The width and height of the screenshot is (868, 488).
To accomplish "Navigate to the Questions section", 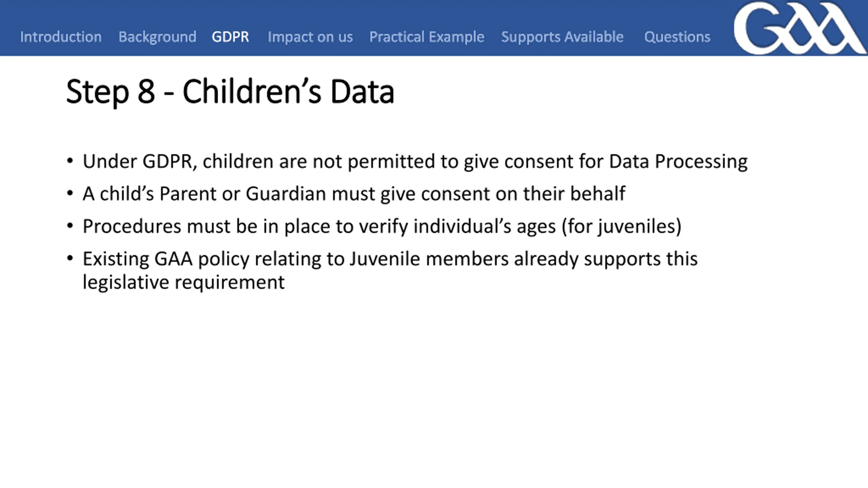I will point(677,37).
